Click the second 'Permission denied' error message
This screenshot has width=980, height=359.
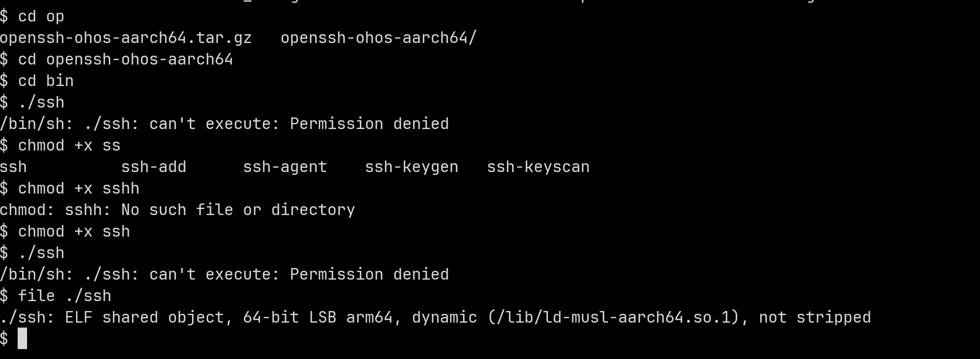pos(369,275)
